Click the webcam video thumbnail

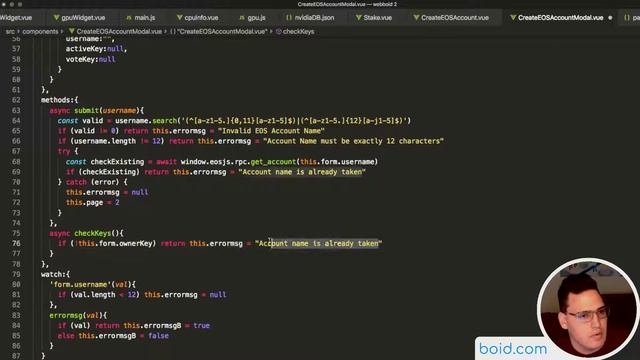[588, 308]
